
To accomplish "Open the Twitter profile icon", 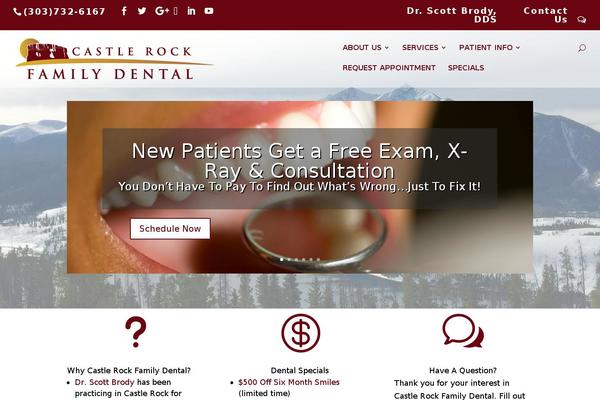I will point(142,11).
